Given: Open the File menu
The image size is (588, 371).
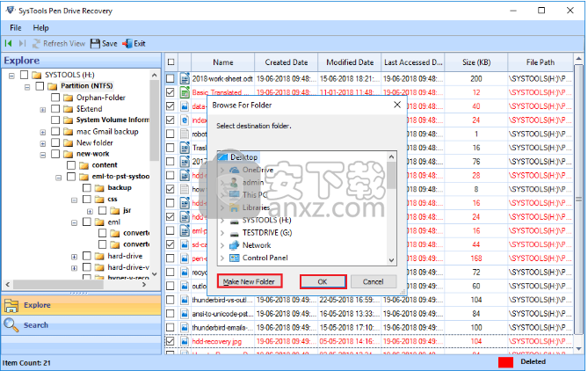Looking at the screenshot, I should pos(16,28).
